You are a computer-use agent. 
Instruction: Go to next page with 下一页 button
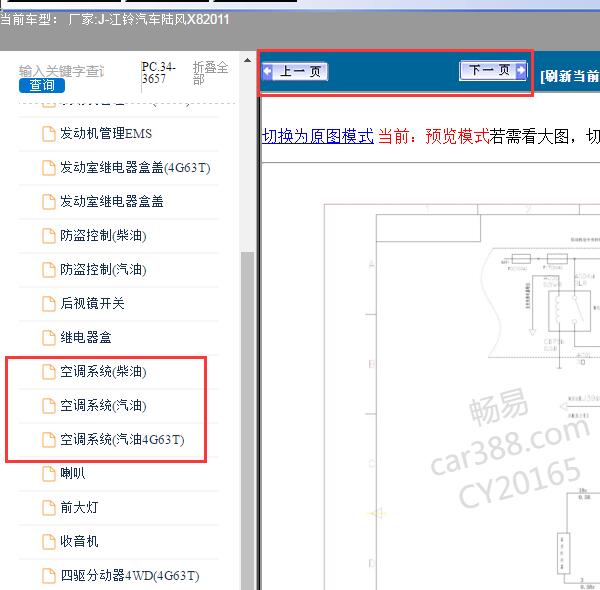coord(493,70)
